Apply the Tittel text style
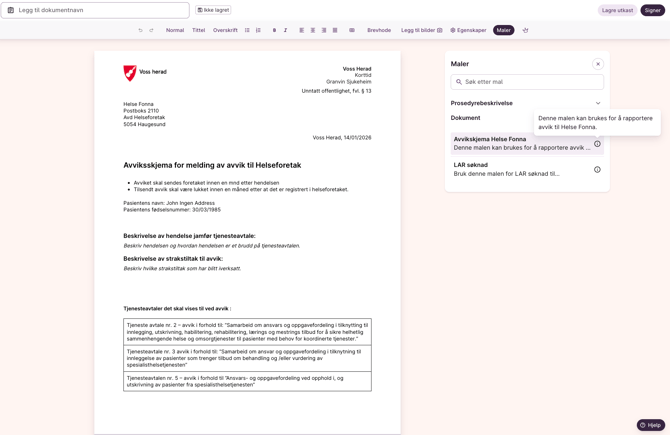670x435 pixels. [x=198, y=30]
